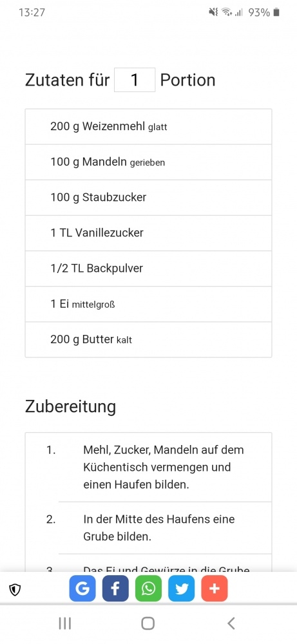Select the 100 g Mandeln gerieben row
This screenshot has height=644, width=297.
click(x=148, y=162)
